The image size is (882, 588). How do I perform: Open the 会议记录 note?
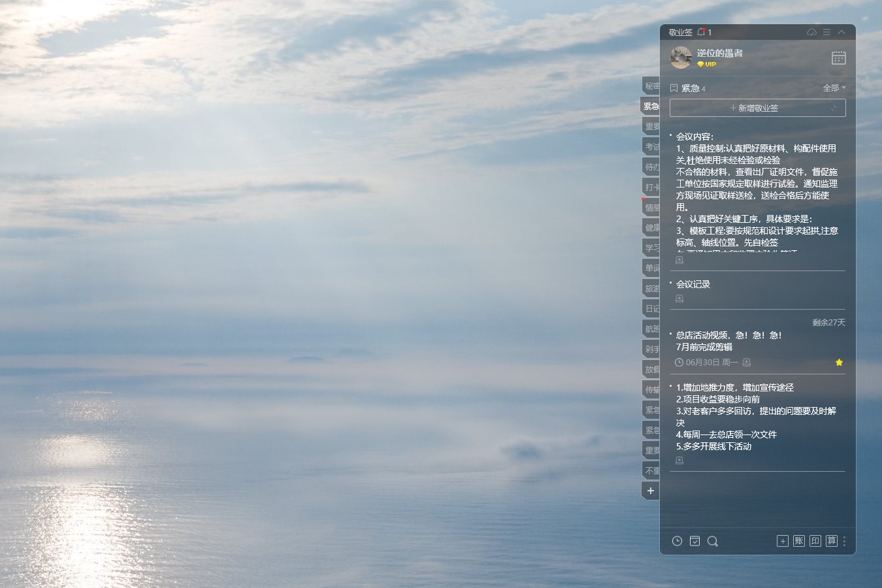[693, 284]
